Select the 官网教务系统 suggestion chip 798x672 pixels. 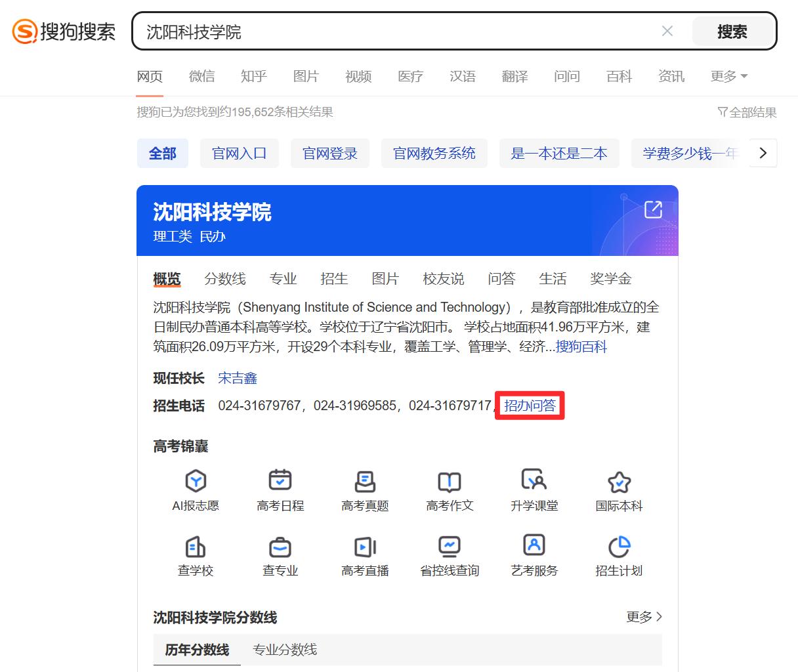434,154
